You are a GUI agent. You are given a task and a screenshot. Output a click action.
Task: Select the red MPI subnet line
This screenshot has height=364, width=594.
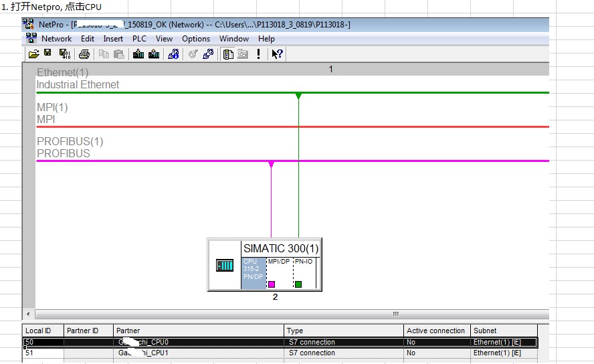pyautogui.click(x=292, y=126)
